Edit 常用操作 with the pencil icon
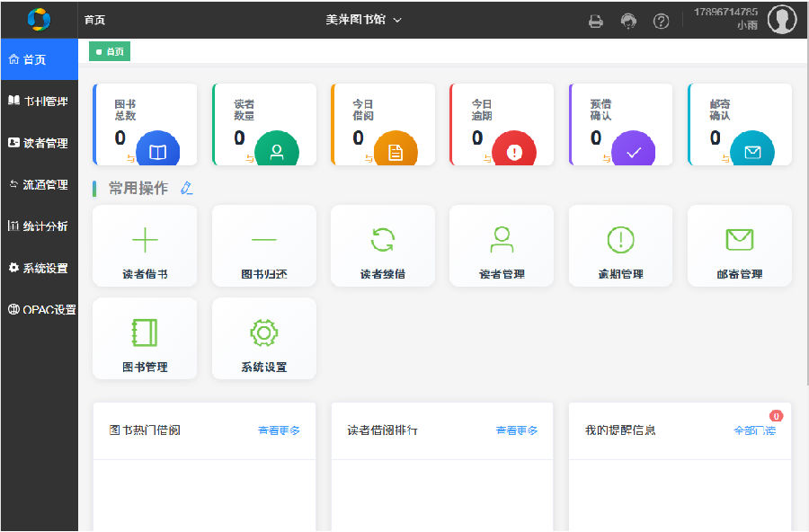 (186, 188)
